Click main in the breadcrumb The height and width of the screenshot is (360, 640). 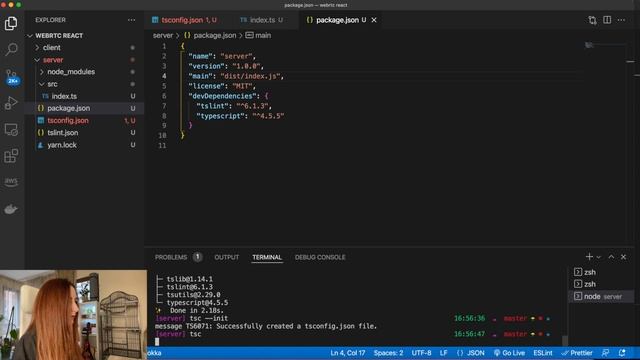coord(258,36)
